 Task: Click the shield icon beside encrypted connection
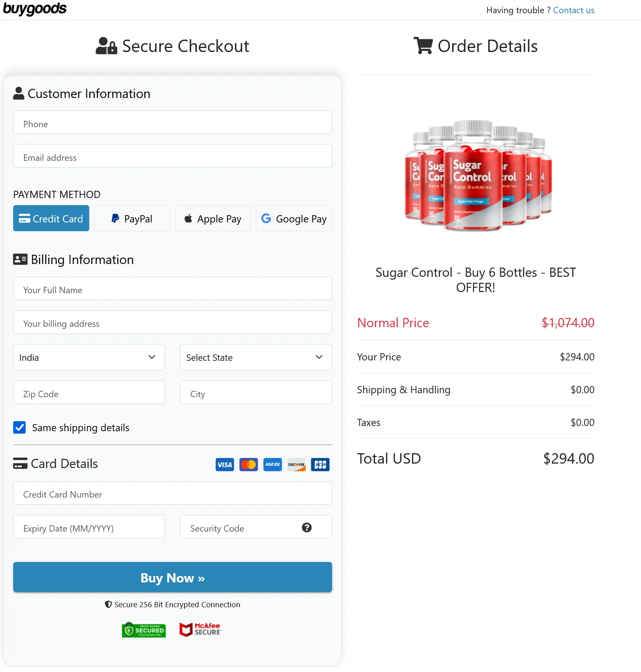coord(108,604)
